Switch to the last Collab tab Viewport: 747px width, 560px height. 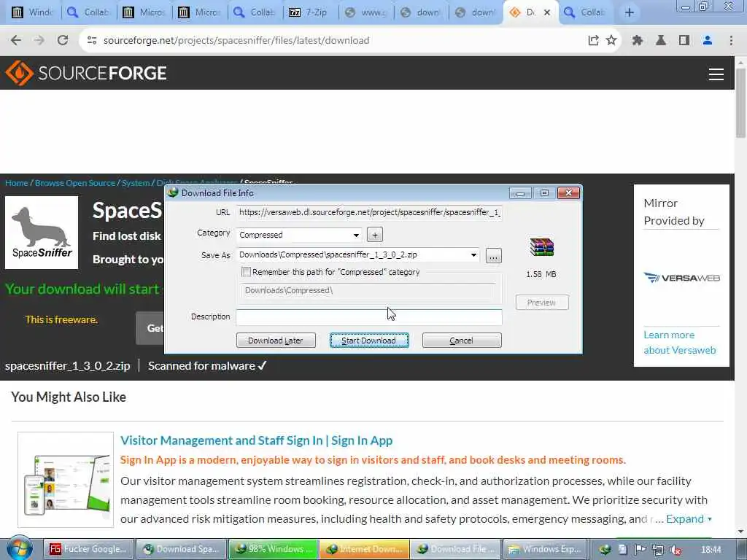coord(585,12)
